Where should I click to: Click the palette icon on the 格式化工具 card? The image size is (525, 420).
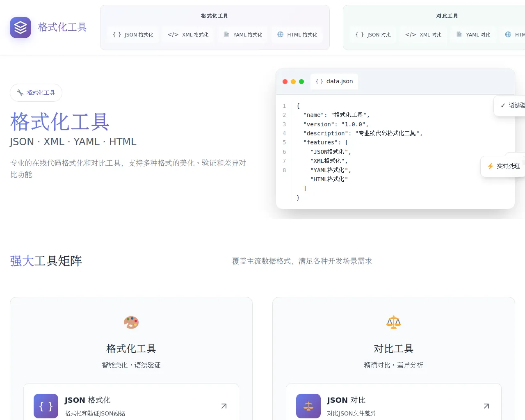pyautogui.click(x=131, y=322)
